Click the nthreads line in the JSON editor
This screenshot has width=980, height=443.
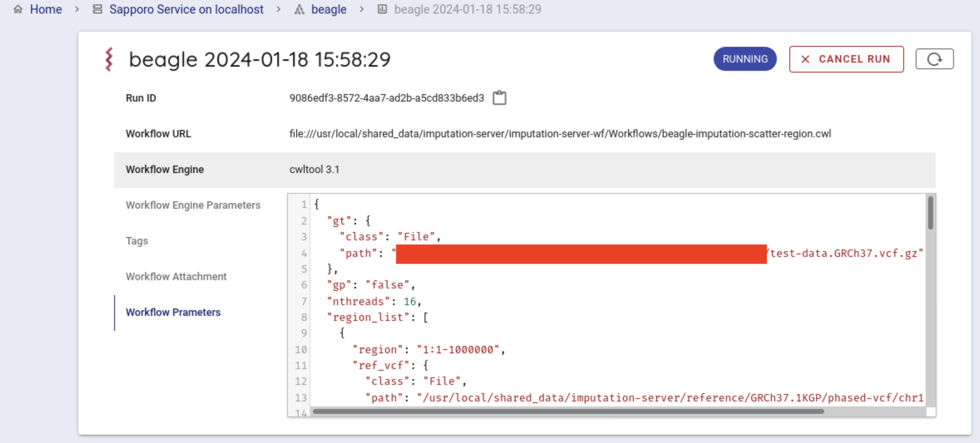[374, 301]
